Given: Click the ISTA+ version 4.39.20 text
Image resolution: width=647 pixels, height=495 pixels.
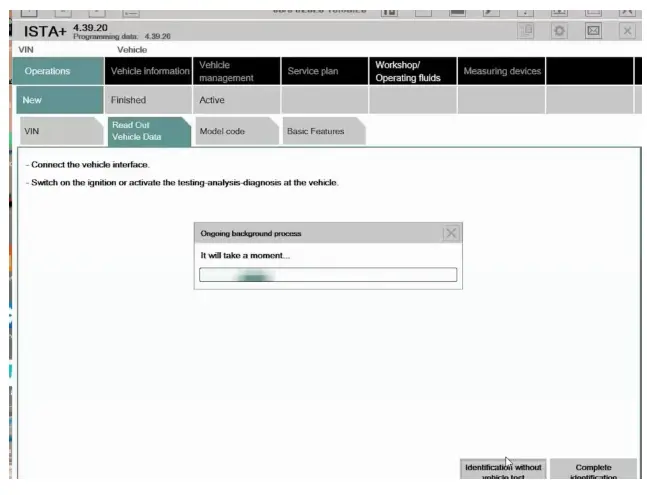Looking at the screenshot, I should tap(90, 28).
